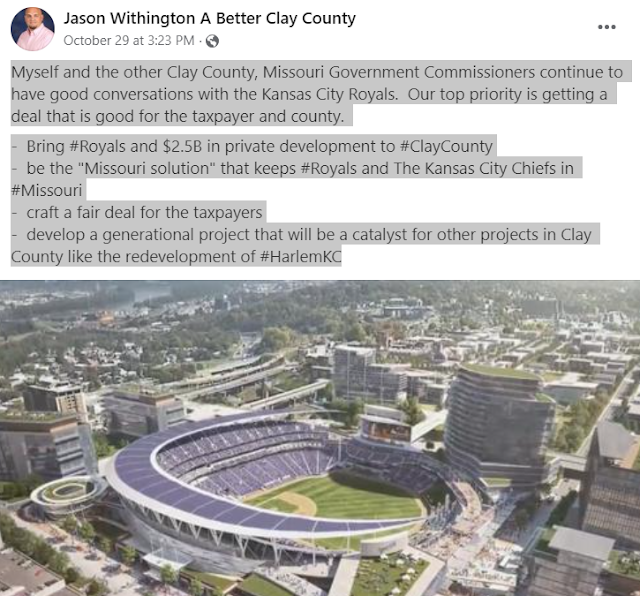Open the #Missouri hashtag
The width and height of the screenshot is (640, 596).
(47, 190)
